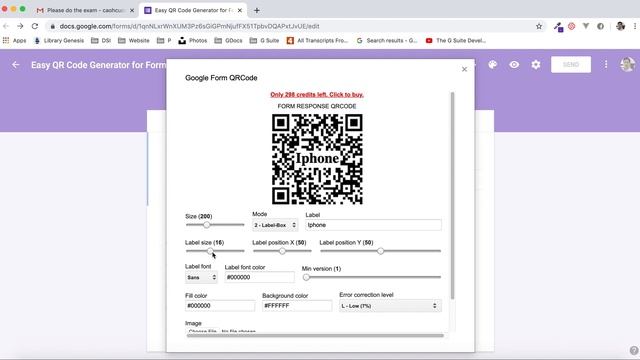Screen dimensions: 640x360
Task: Click the browser address bar URL
Action: [x=189, y=26]
